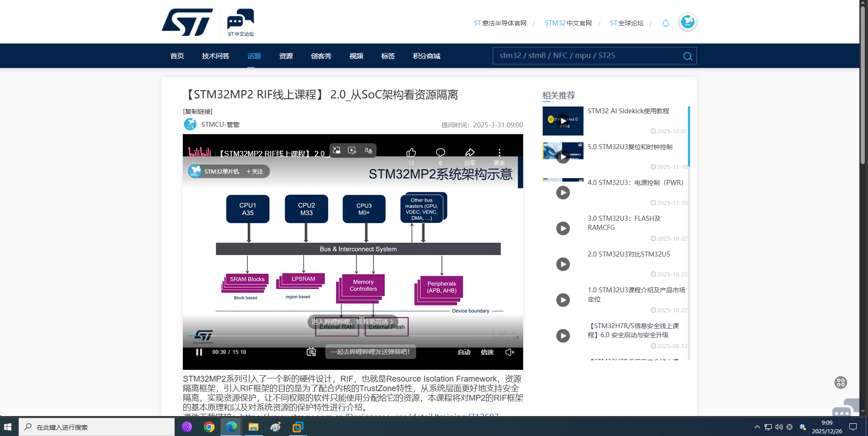Open the user avatar profile menu
Viewport: 868px width, 436px height.
(x=687, y=22)
